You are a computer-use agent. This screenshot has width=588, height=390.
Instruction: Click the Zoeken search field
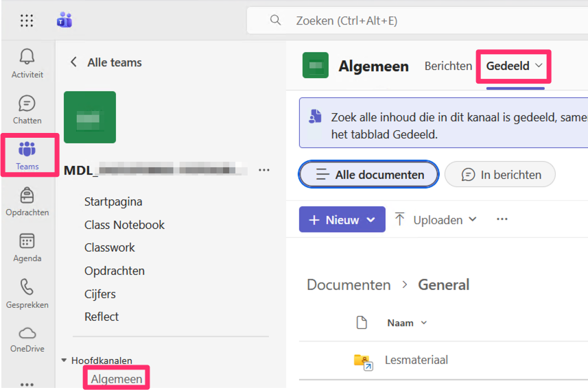coord(412,21)
